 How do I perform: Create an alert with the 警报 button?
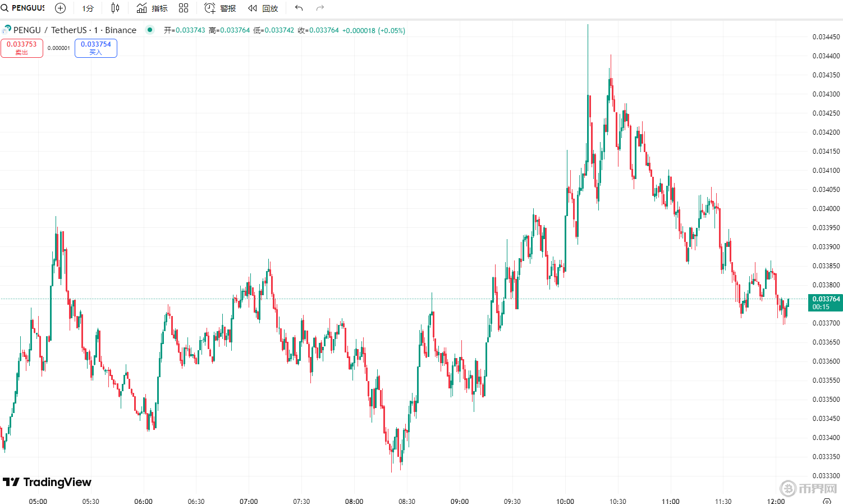(220, 8)
